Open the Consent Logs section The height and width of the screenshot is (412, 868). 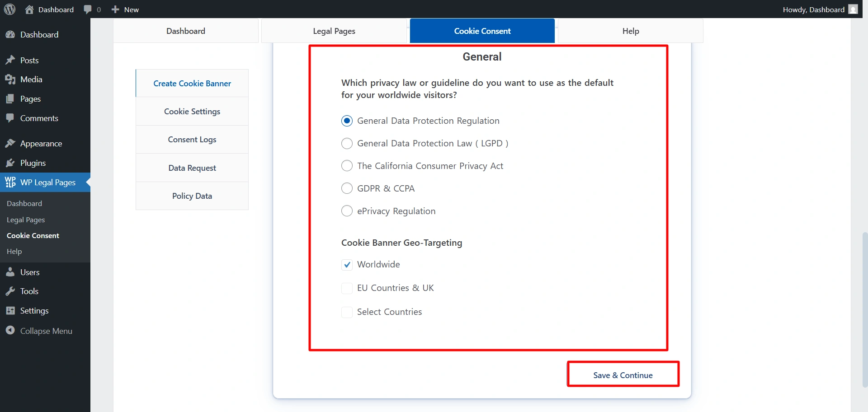(x=192, y=140)
